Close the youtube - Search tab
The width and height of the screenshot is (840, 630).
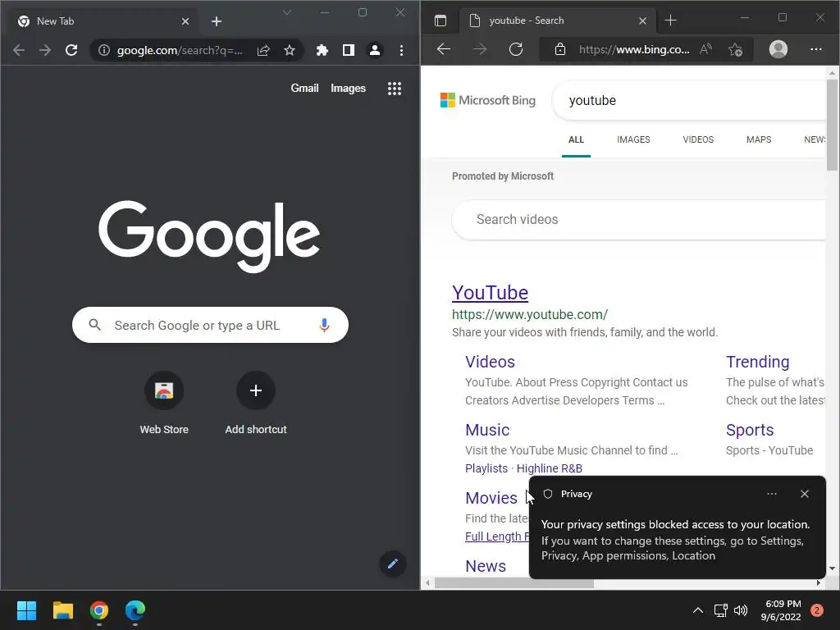(643, 21)
